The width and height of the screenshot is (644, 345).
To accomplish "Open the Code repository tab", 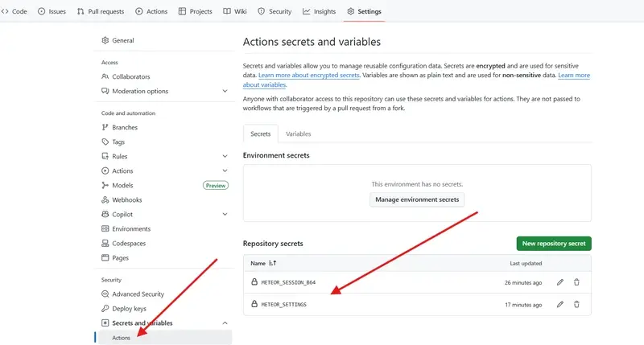I will pyautogui.click(x=14, y=11).
